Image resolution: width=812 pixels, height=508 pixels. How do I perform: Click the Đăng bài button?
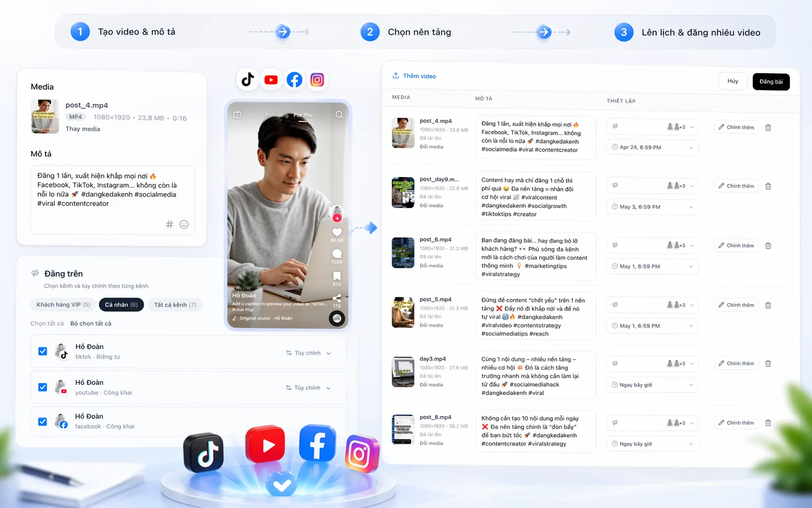pyautogui.click(x=771, y=82)
